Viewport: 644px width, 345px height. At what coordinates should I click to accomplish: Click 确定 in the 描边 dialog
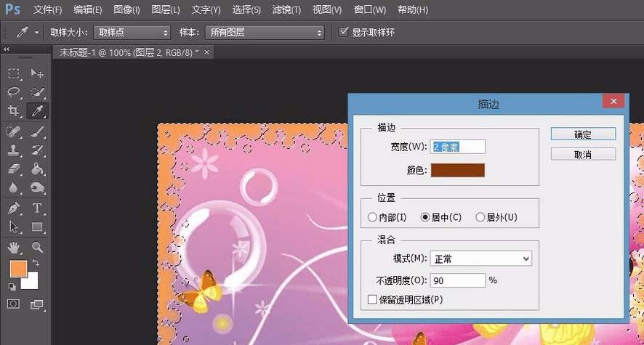click(x=583, y=134)
